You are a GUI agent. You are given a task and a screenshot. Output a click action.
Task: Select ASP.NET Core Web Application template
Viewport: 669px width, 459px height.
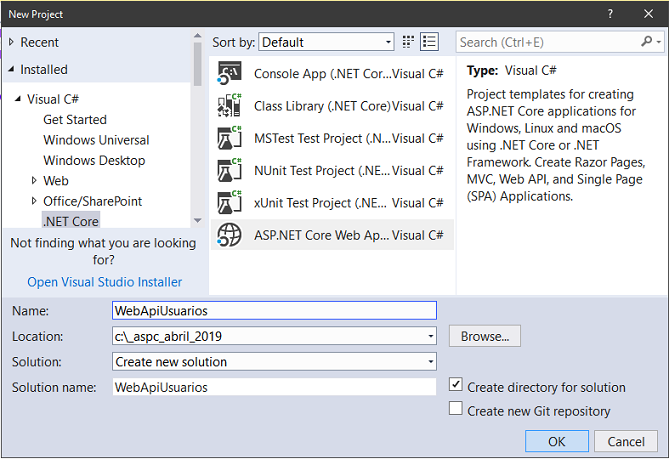click(x=332, y=235)
